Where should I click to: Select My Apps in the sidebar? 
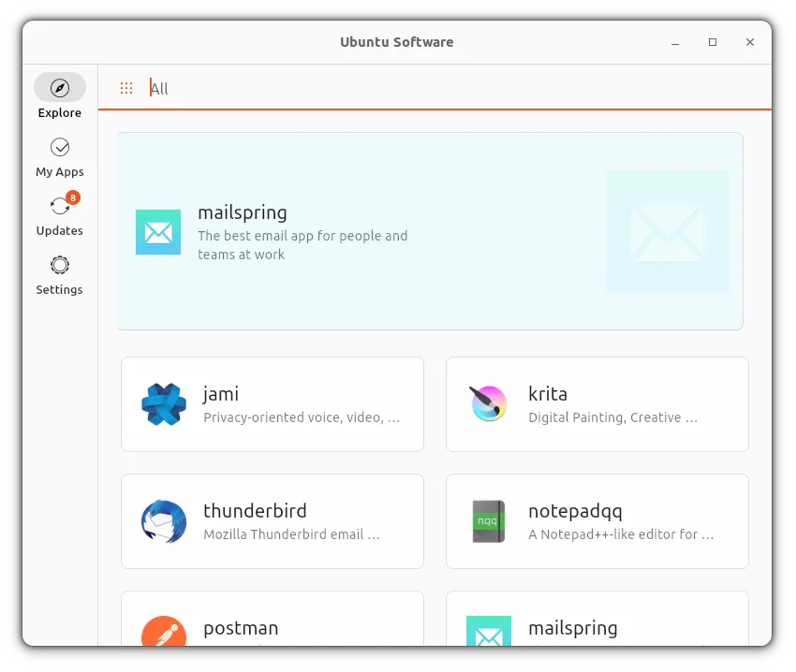click(59, 157)
